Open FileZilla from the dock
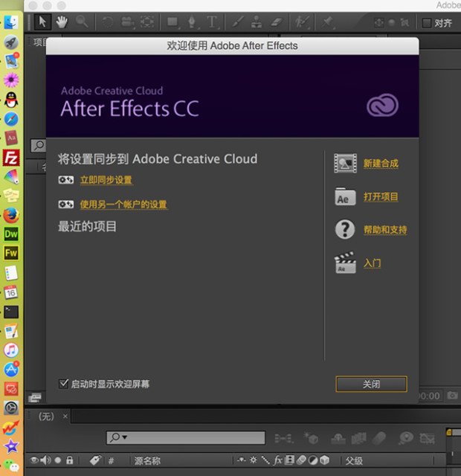This screenshot has width=461, height=476. tap(11, 158)
